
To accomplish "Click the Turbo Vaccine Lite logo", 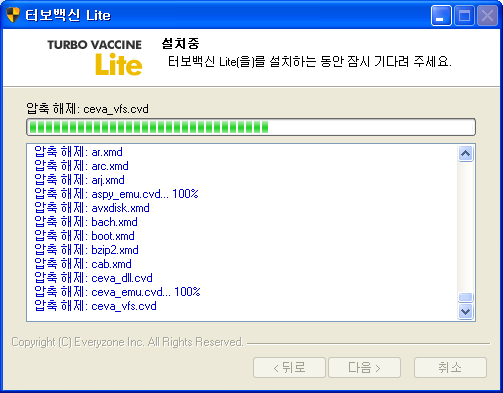I will [95, 57].
